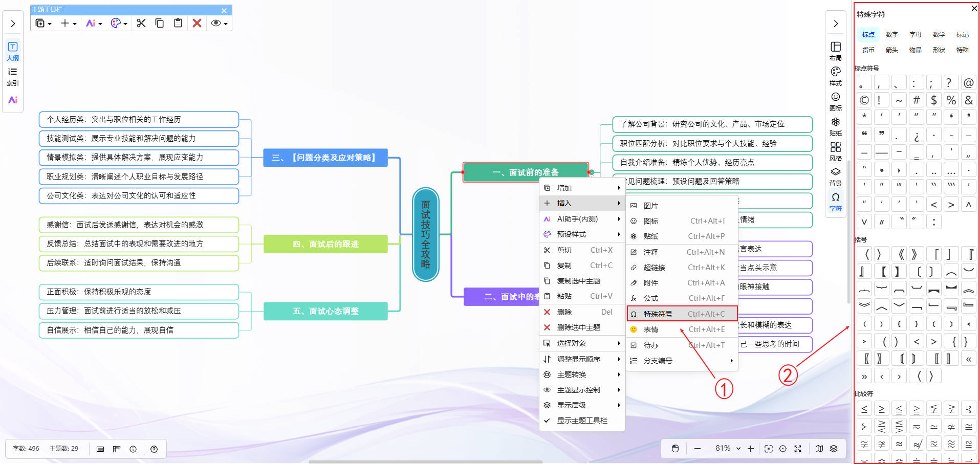Expand the AI dropdown arrow in topic toolbar
The height and width of the screenshot is (464, 980).
(100, 24)
